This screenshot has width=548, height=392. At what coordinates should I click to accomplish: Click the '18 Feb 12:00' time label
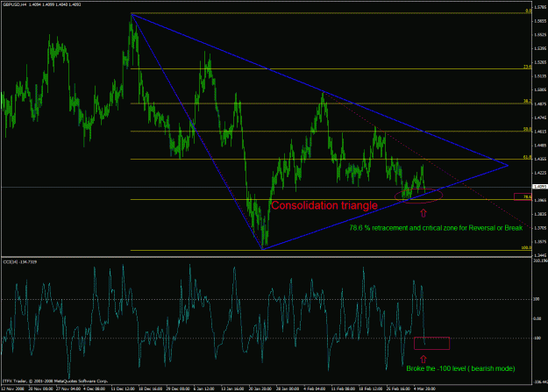point(370,388)
